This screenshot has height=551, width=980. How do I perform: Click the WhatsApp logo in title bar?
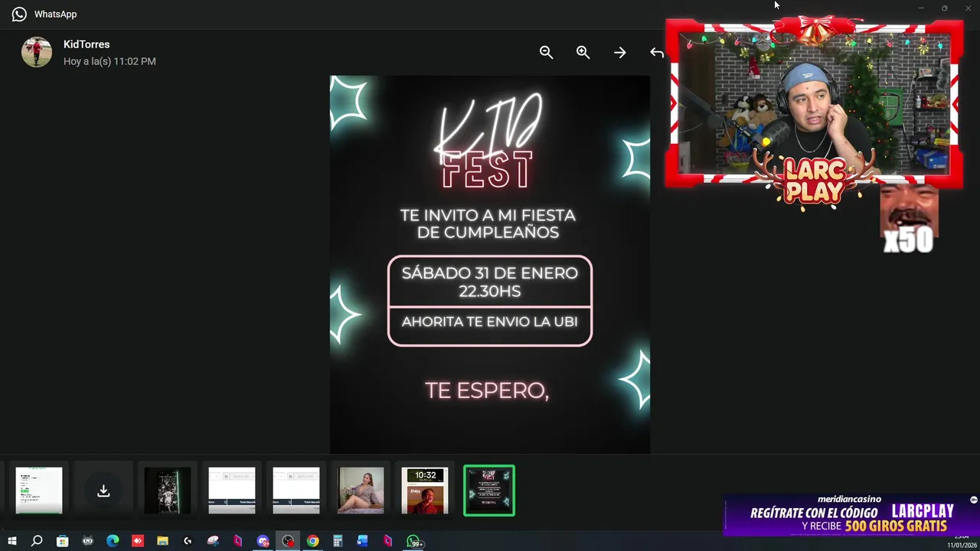(x=19, y=14)
